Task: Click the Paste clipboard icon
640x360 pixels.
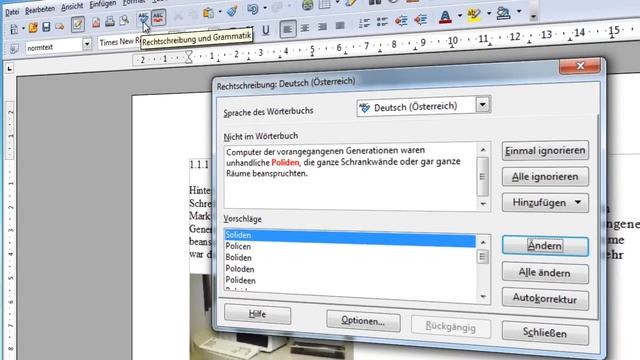Action: (x=208, y=13)
